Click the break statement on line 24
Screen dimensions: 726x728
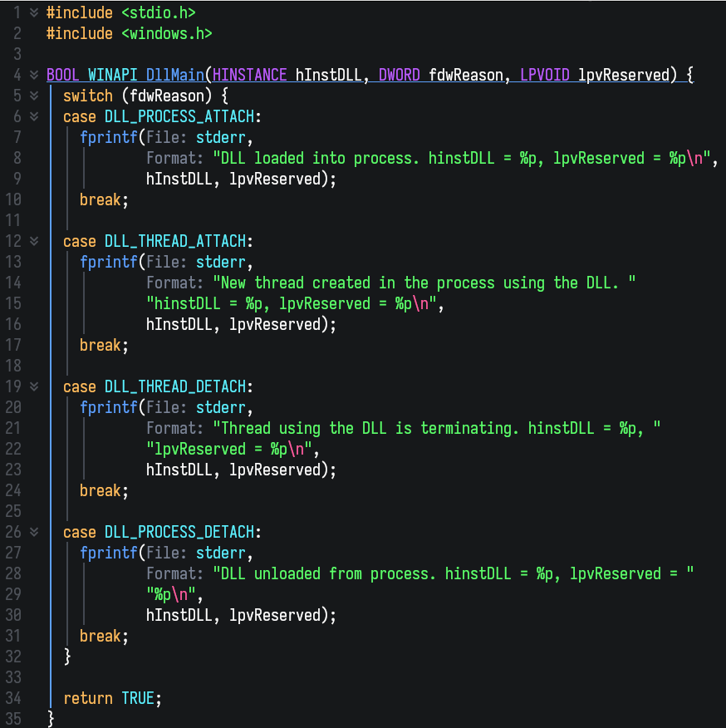click(x=101, y=490)
